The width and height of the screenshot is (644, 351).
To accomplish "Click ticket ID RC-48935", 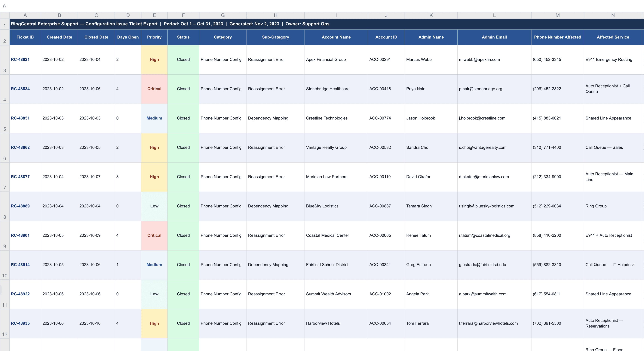I will pos(20,323).
